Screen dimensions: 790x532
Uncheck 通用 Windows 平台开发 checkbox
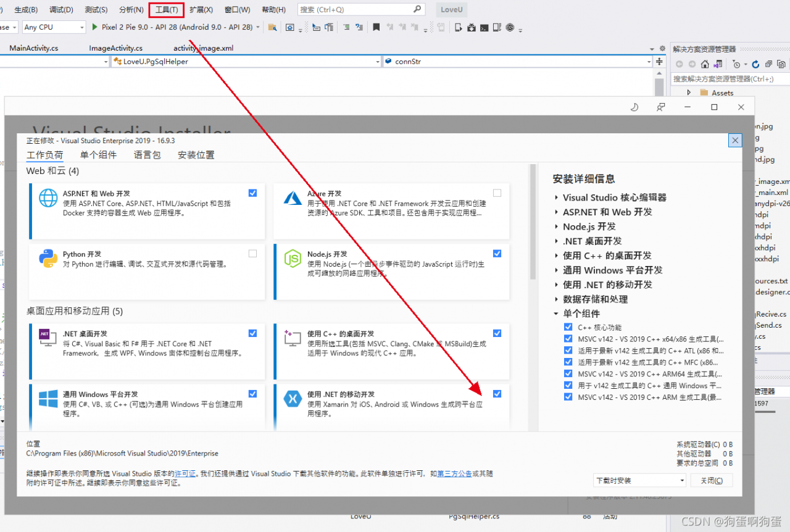[x=252, y=394]
